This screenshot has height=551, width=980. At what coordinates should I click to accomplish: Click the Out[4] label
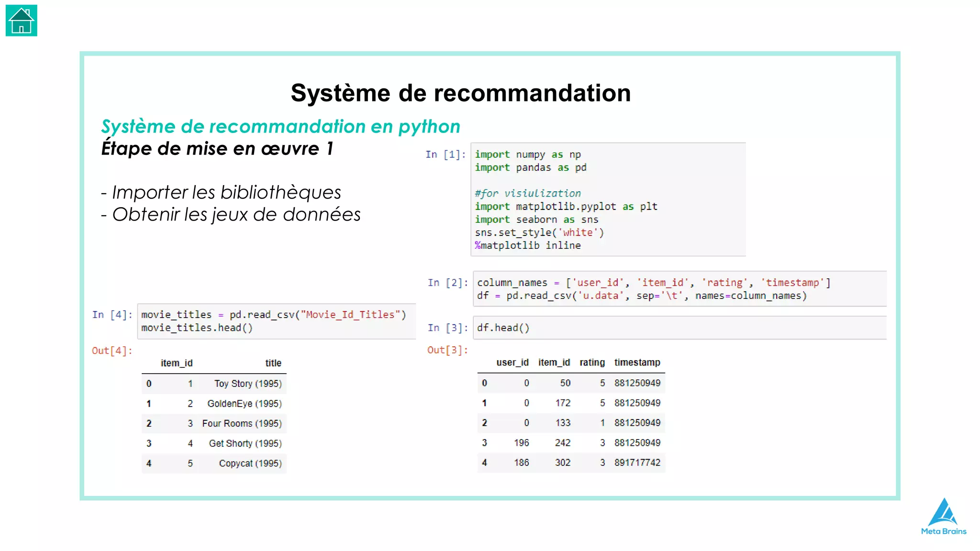coord(112,351)
